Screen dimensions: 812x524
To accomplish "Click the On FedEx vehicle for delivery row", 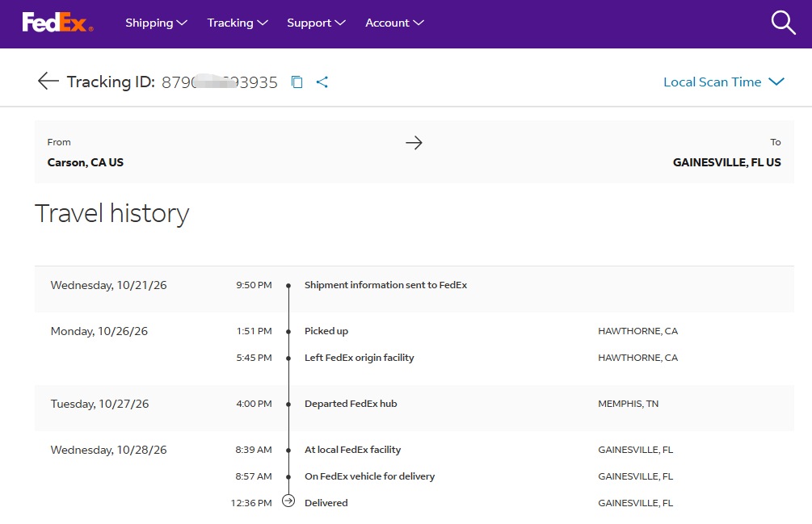I will pos(414,476).
